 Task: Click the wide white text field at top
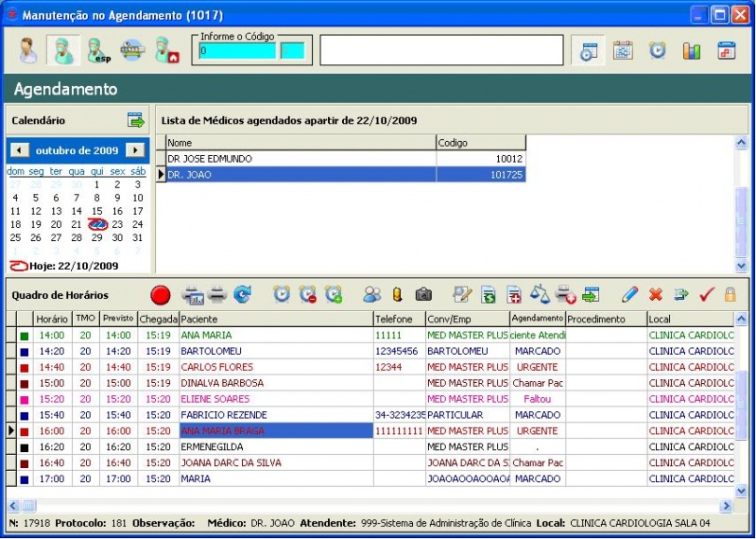coord(441,50)
